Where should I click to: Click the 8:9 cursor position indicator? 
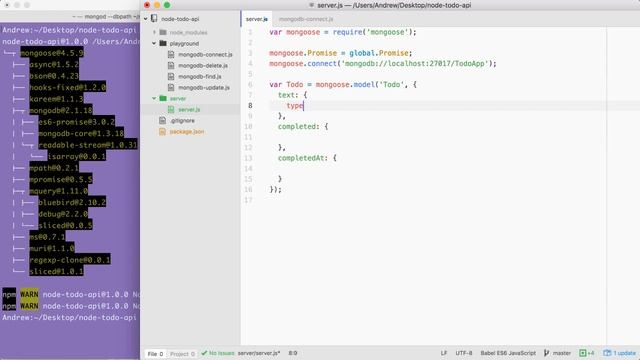[293, 353]
